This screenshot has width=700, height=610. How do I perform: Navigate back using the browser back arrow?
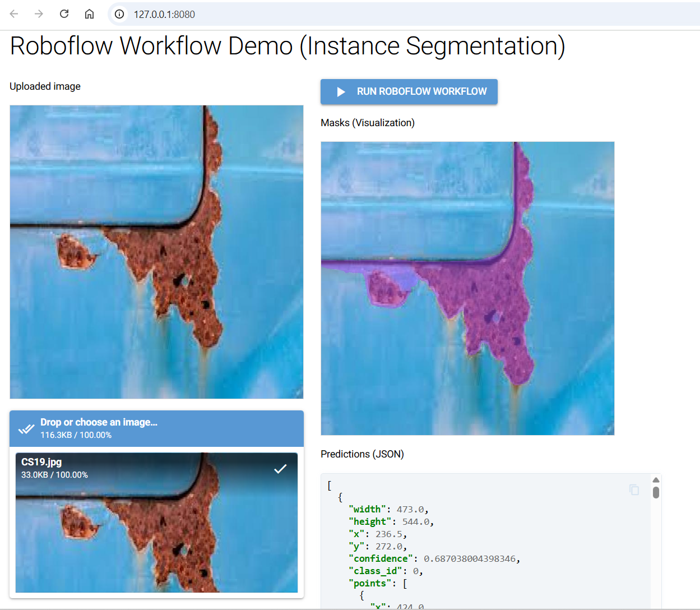coord(13,14)
